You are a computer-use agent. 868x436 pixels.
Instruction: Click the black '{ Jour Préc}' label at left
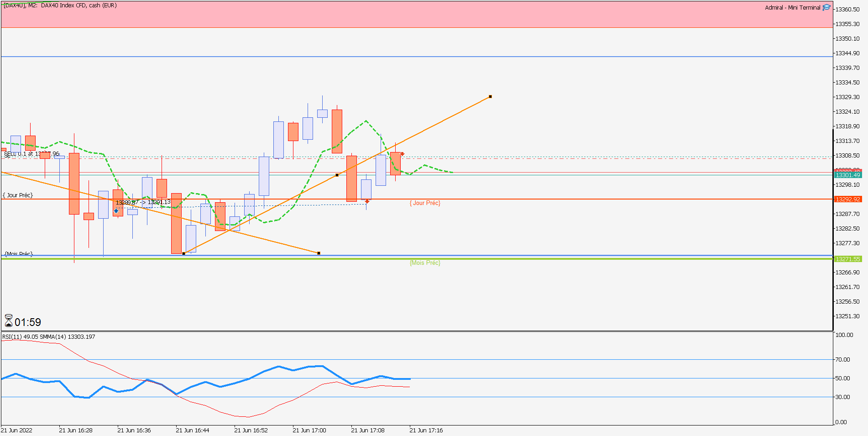pos(18,195)
